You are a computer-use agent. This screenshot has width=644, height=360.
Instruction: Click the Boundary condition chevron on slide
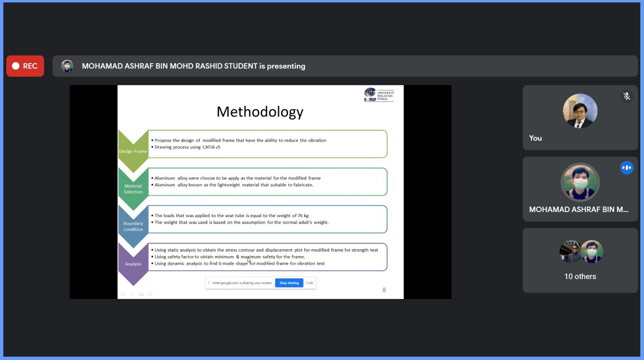(133, 226)
